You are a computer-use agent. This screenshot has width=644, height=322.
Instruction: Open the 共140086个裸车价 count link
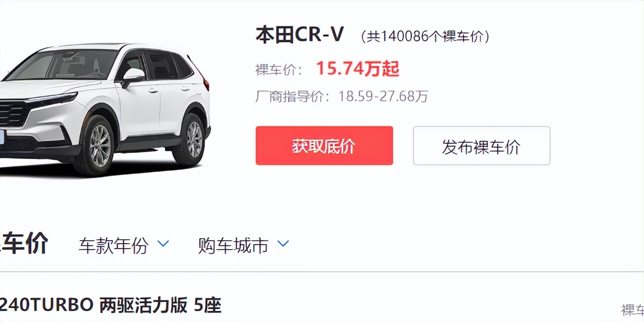(x=425, y=36)
